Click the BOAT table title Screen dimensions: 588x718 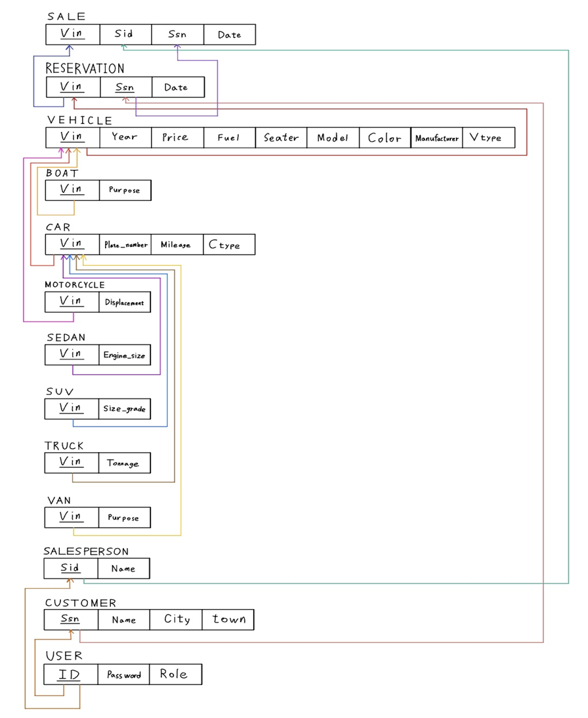[62, 173]
